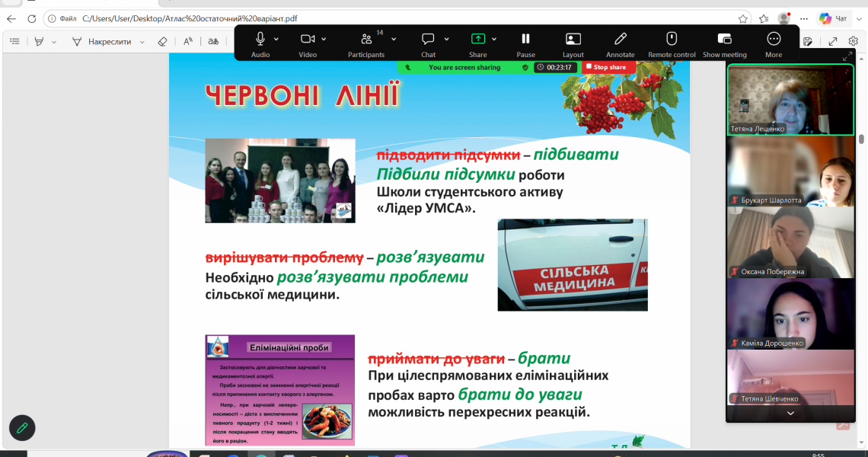Click the Елімінаційні проби slide image

(280, 390)
